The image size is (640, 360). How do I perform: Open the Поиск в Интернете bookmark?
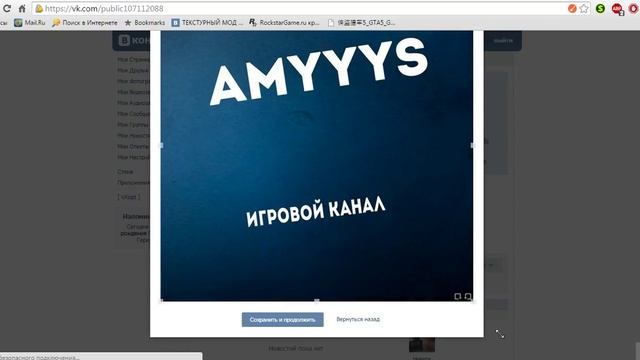(84, 23)
